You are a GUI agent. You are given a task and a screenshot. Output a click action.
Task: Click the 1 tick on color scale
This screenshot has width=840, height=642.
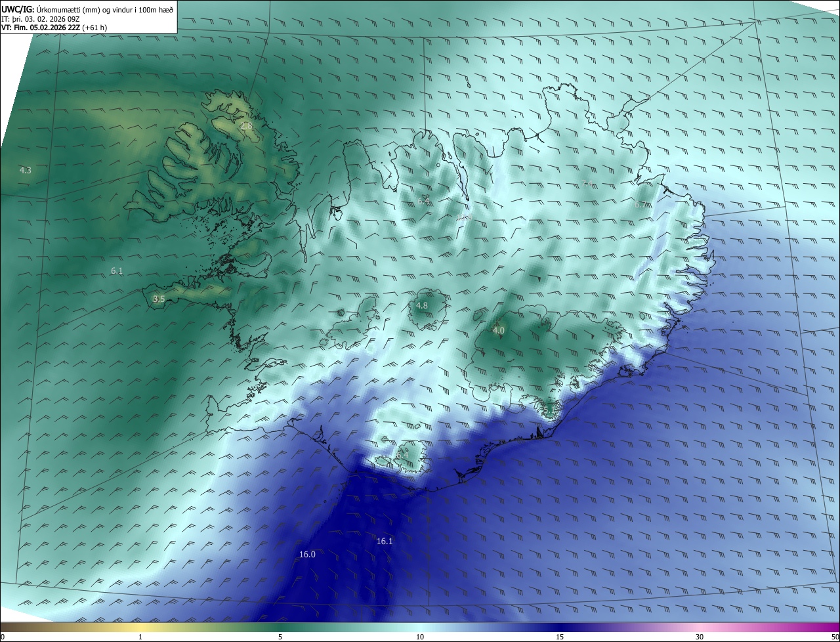click(x=140, y=637)
